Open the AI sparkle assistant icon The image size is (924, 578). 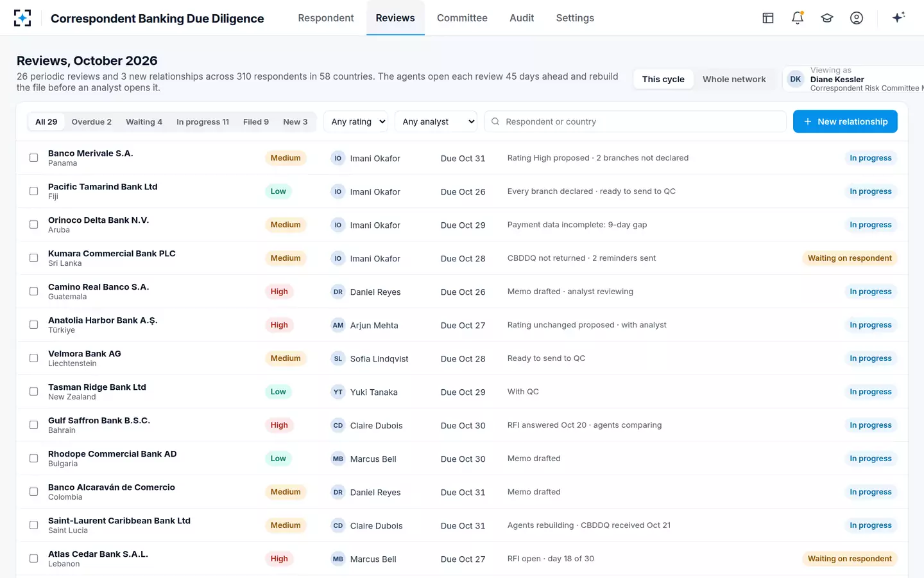[898, 17]
